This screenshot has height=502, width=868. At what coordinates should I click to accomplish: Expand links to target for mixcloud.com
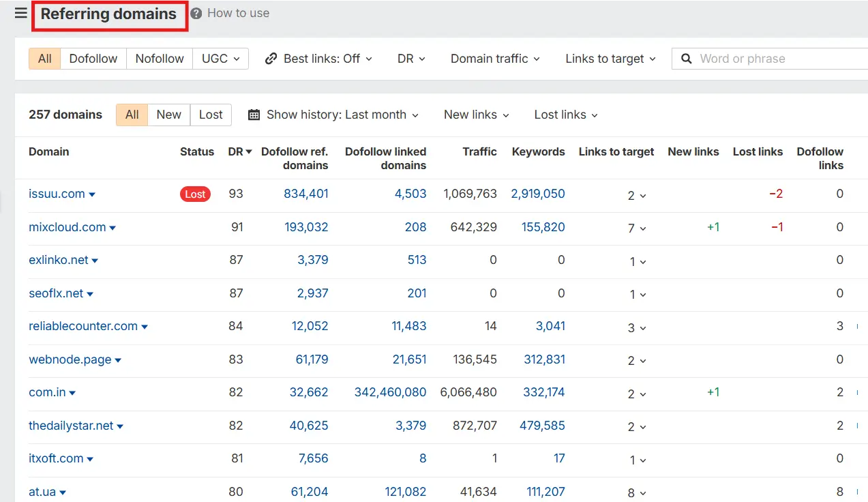[637, 228]
